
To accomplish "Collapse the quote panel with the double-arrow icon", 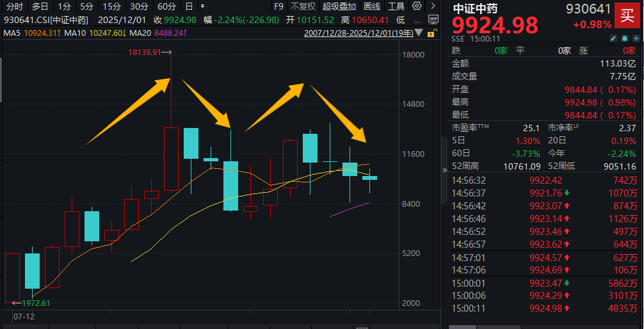I will tap(445, 170).
